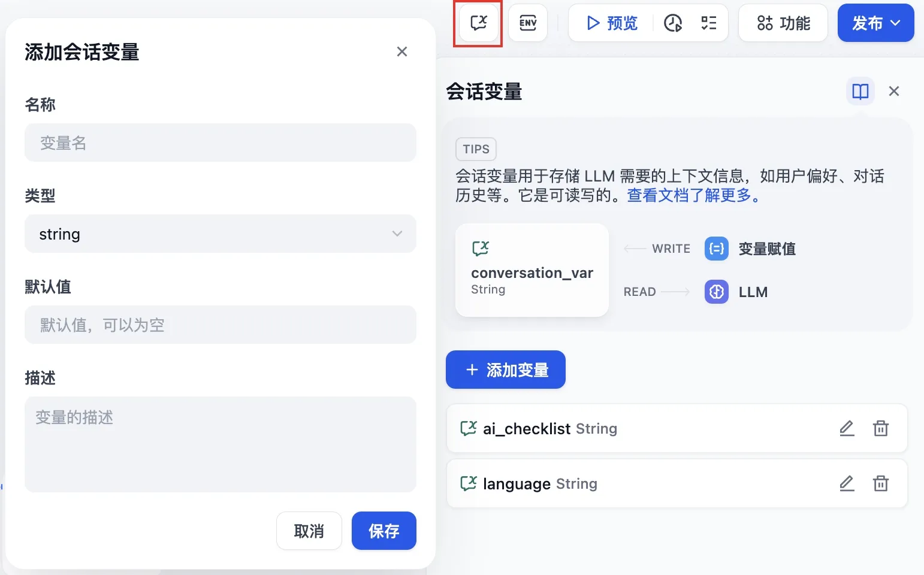Open docs via the book icon
Screen dimensions: 924x575
point(860,92)
